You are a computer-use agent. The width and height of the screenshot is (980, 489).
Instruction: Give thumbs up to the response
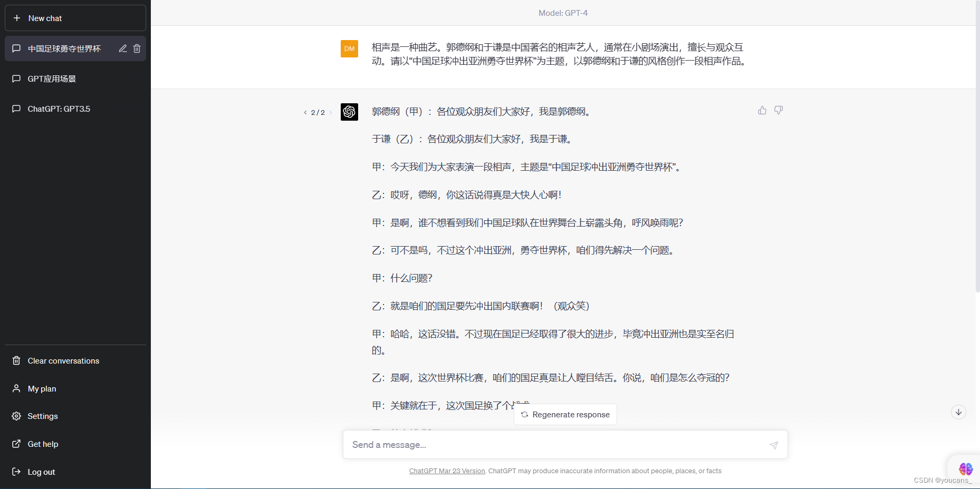tap(762, 110)
